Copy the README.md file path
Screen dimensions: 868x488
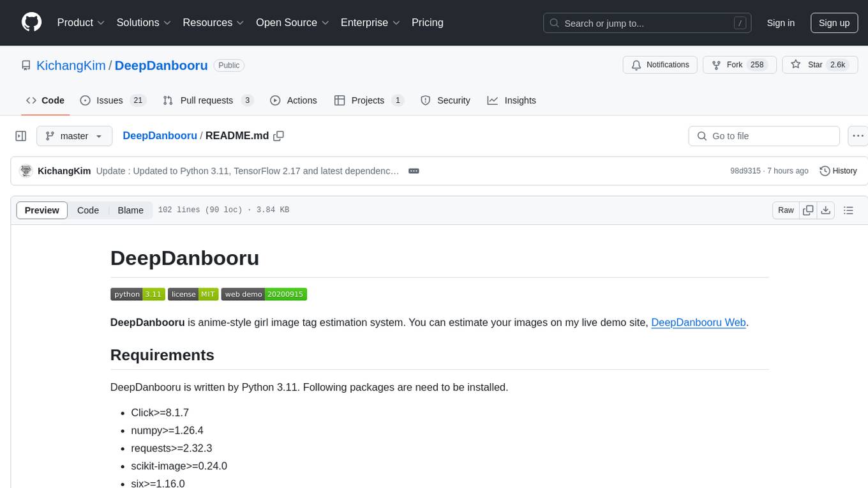point(278,135)
